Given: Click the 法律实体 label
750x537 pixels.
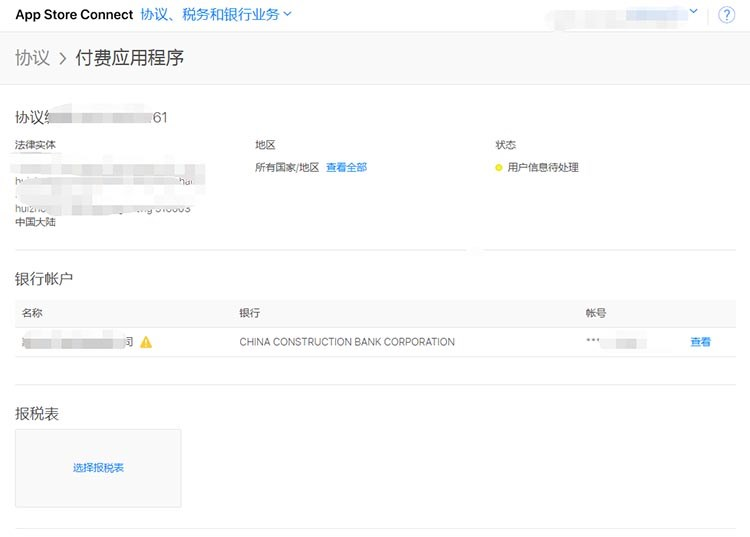Looking at the screenshot, I should pos(35,145).
